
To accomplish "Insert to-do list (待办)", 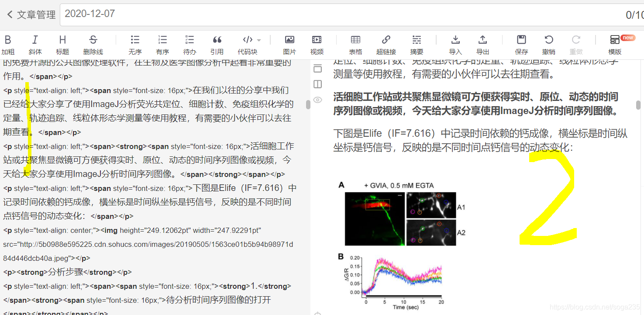I will [189, 45].
